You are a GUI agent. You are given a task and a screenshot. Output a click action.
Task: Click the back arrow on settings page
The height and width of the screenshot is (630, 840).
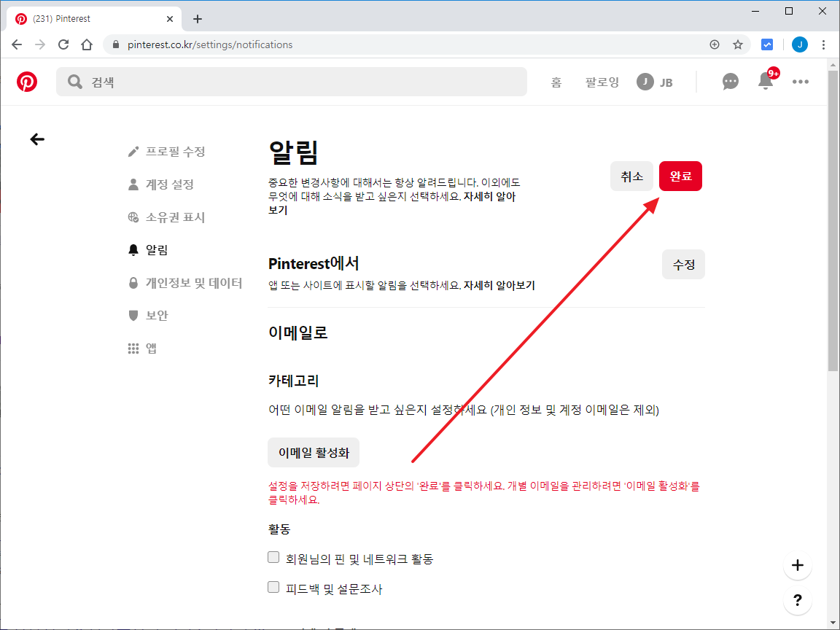[37, 139]
